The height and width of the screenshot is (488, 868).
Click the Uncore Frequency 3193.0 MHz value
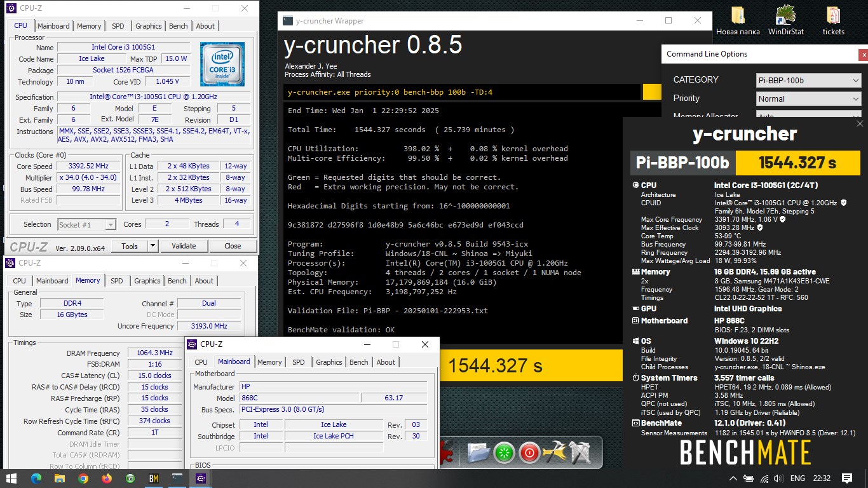coord(209,326)
